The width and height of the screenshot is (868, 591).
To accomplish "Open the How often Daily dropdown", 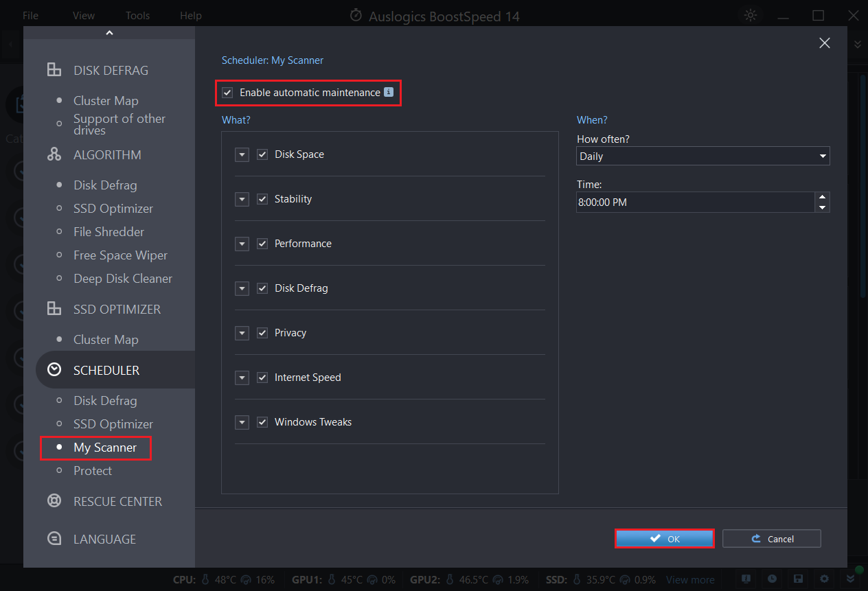I will point(822,156).
